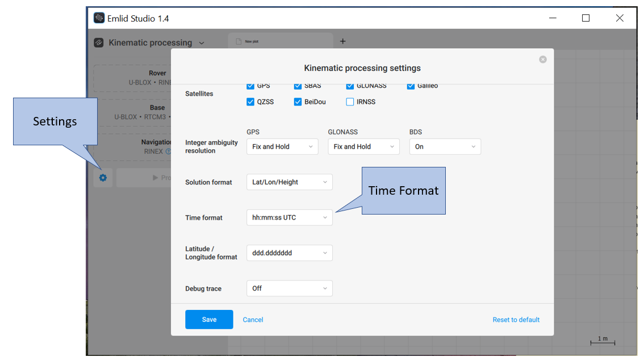The width and height of the screenshot is (644, 361).
Task: Open the GPS integer ambiguity dropdown
Action: pyautogui.click(x=282, y=146)
